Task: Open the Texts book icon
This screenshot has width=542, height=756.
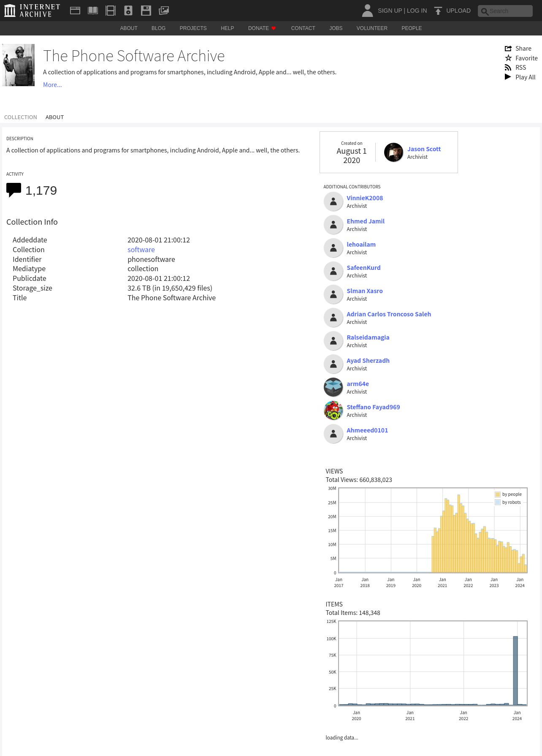Action: pyautogui.click(x=93, y=11)
